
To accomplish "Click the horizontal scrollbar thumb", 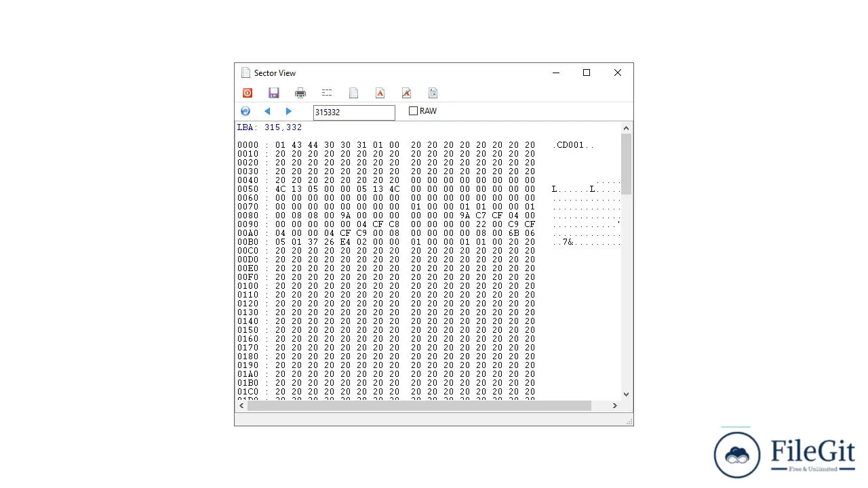I will pyautogui.click(x=419, y=405).
